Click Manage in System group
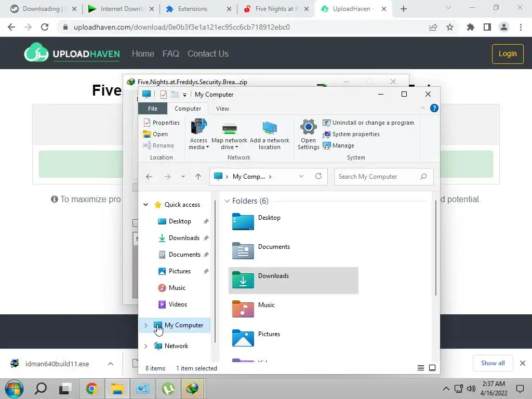The image size is (532, 399). tap(339, 145)
